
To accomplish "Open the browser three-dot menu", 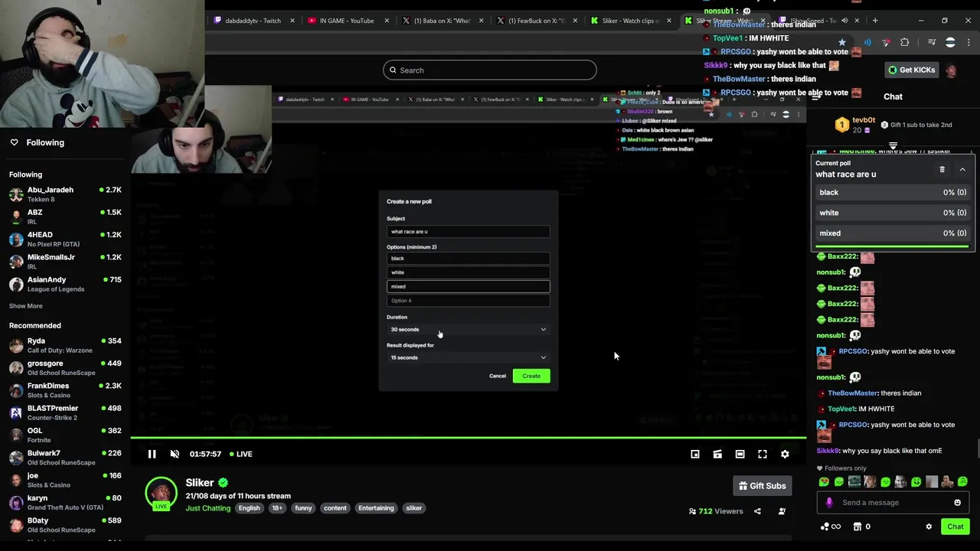I will (x=969, y=42).
